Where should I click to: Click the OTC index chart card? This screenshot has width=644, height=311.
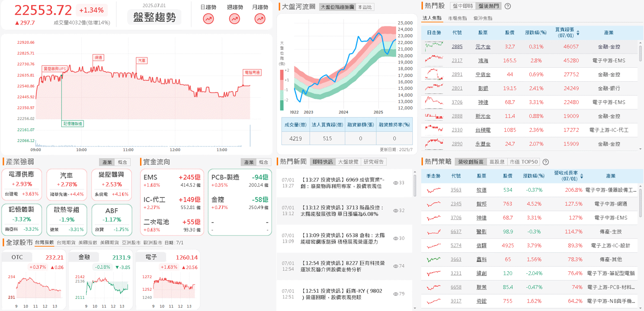click(x=33, y=281)
